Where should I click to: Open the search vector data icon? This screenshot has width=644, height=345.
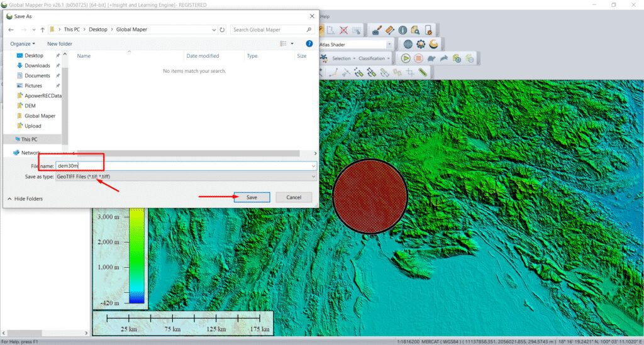(415, 30)
